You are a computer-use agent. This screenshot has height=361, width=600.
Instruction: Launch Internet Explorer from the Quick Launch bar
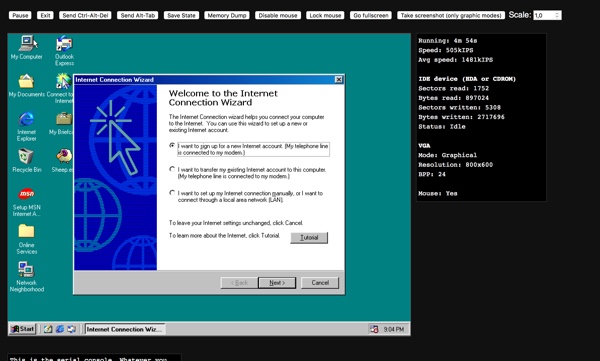click(x=60, y=329)
